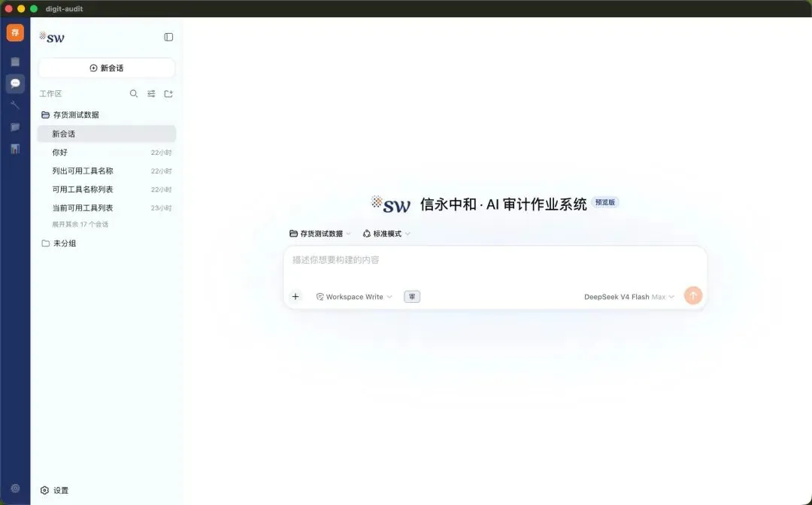This screenshot has width=812, height=505.
Task: Collapse the sidebar with the panel icon
Action: click(x=168, y=38)
